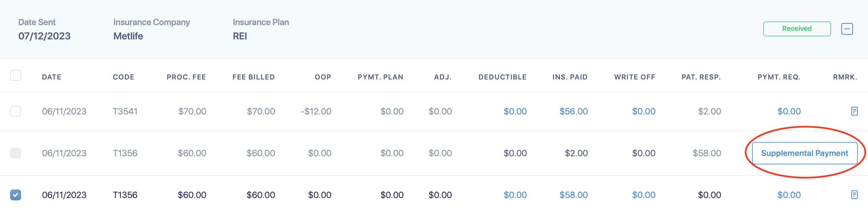Uncheck the checked T1356 row checkbox

tap(16, 195)
